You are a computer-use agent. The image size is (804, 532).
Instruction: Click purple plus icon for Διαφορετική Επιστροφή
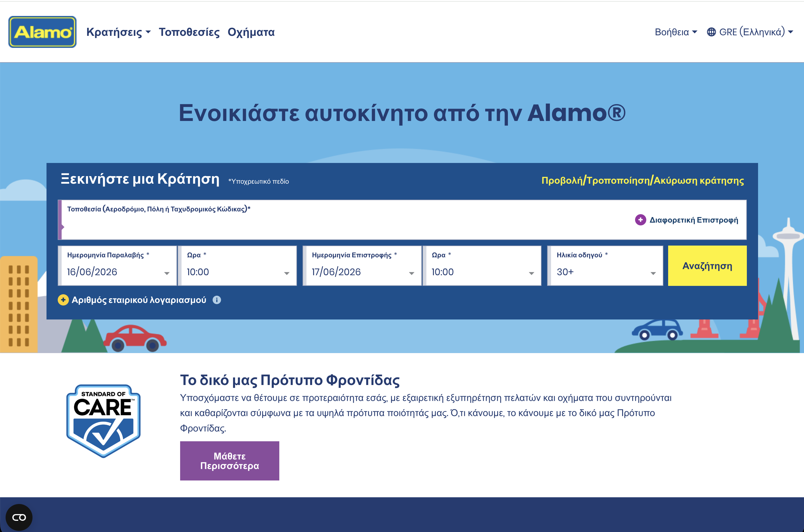coord(640,220)
